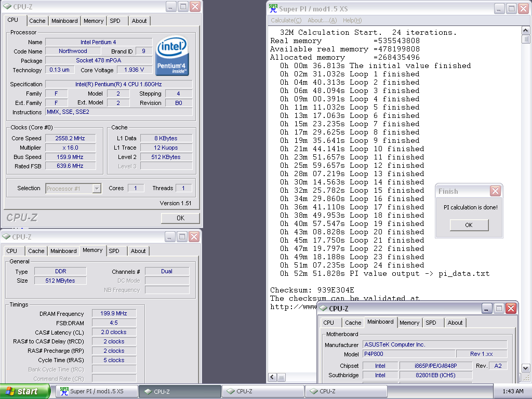Screen dimensions: 532x399
Task: Open Mainboard tab in top CPU-Z window
Action: click(x=64, y=21)
